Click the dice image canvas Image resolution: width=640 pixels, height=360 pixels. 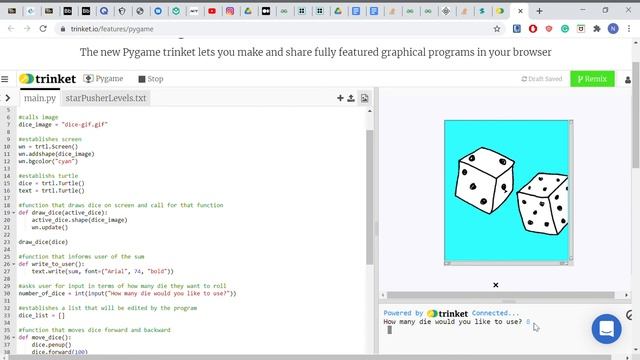click(506, 190)
